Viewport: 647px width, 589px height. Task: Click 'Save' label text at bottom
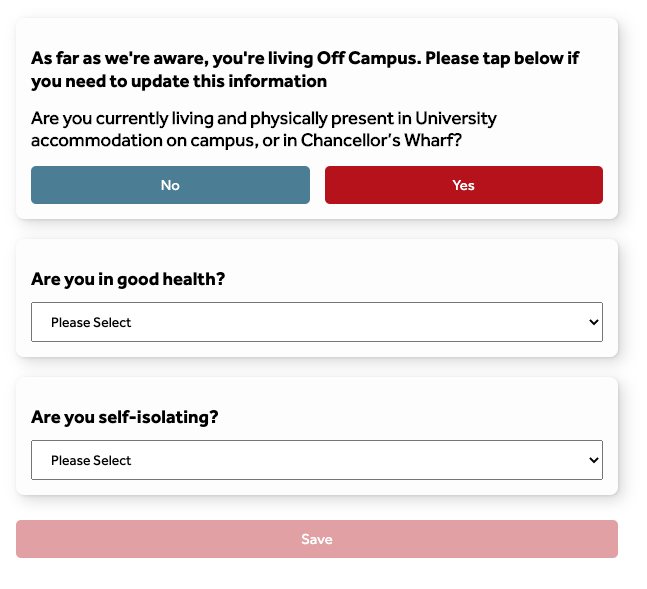pos(317,539)
